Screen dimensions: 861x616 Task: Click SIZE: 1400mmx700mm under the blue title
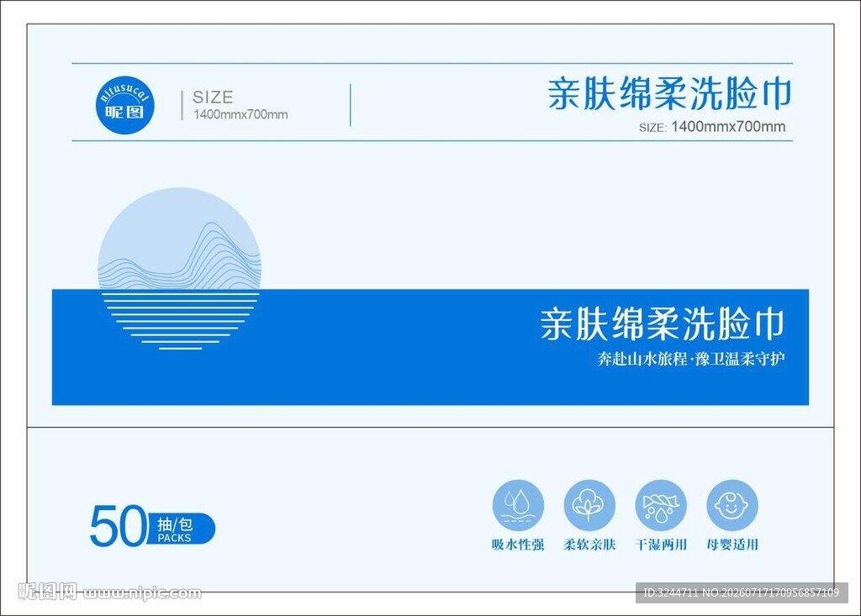[x=711, y=127]
